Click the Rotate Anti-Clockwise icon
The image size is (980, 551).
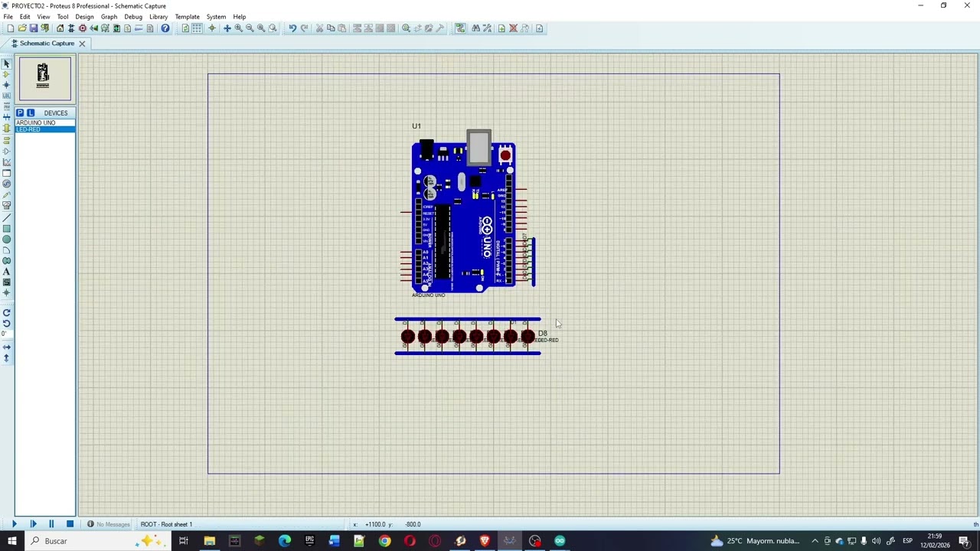point(7,324)
